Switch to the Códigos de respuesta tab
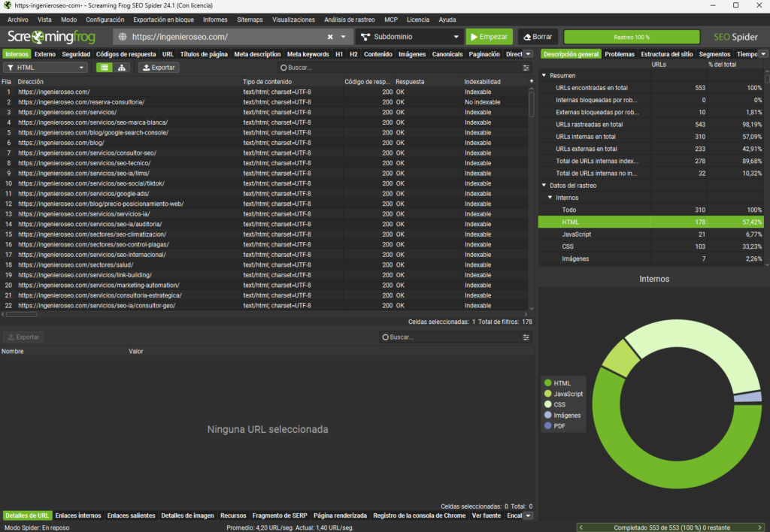This screenshot has height=532, width=770. pyautogui.click(x=126, y=54)
